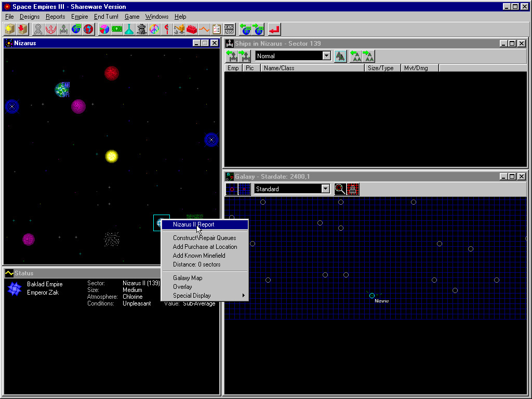
Task: Toggle the fleet icon with dotted outline
Action: pos(340,56)
